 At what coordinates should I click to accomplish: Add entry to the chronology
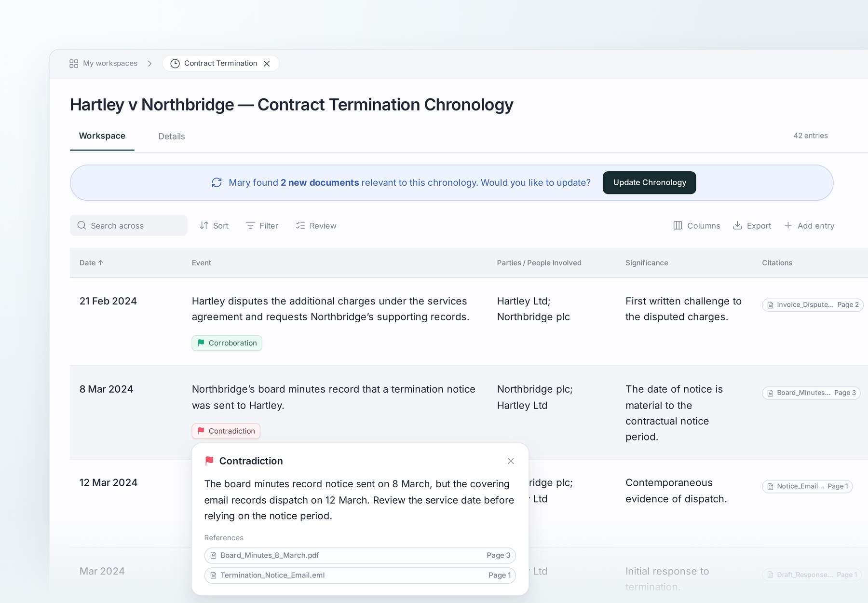[809, 226]
